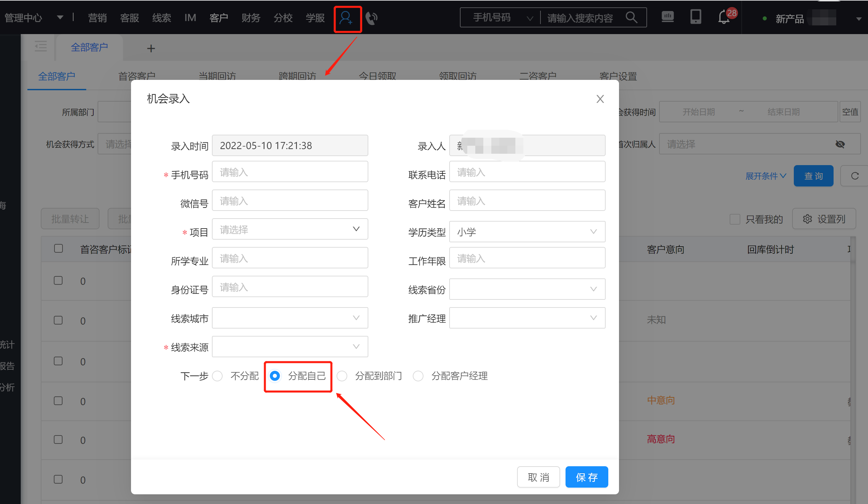Choose 分配到部门 radio button
The image size is (868, 504).
pos(342,376)
